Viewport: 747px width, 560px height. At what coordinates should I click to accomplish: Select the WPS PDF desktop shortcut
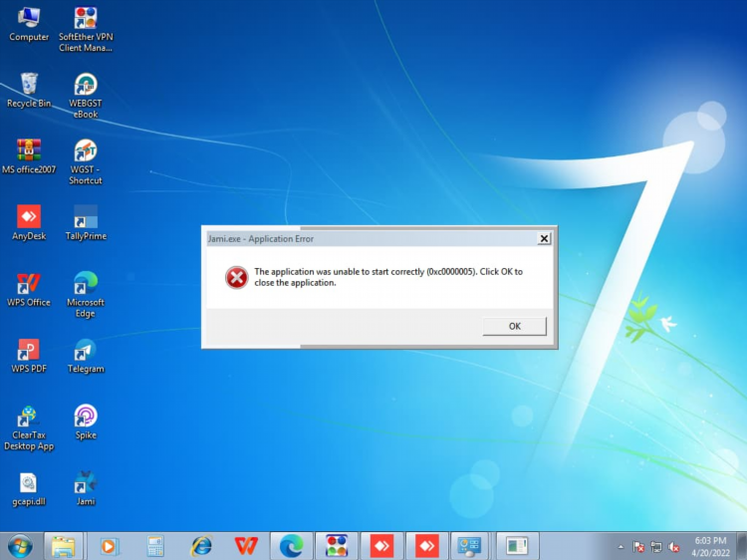click(29, 356)
